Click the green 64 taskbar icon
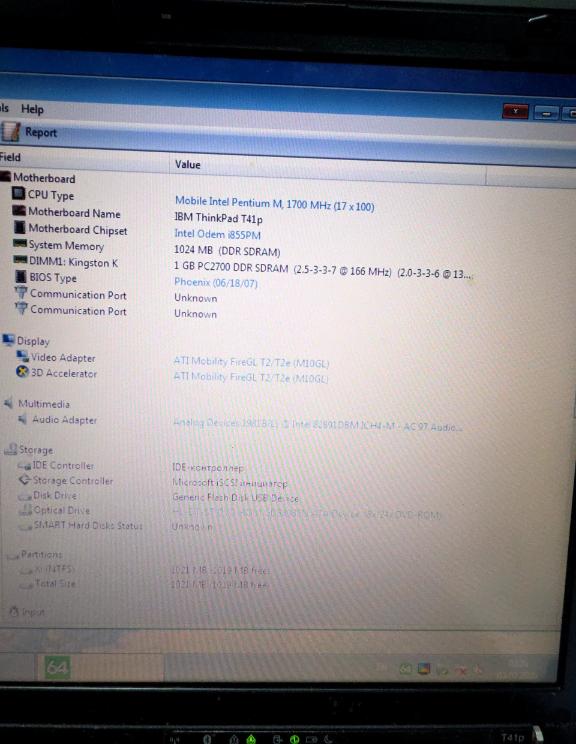 point(57,668)
